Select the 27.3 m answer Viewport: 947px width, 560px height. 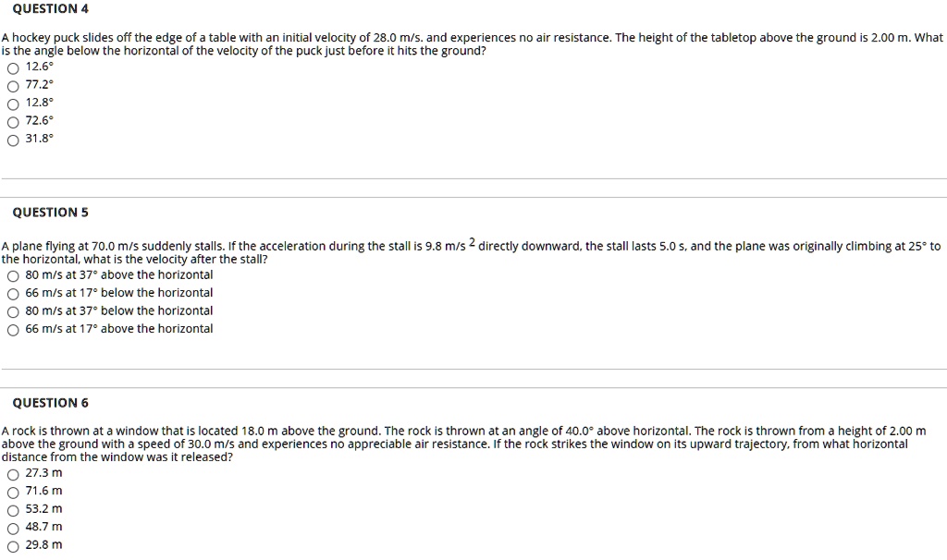point(13,473)
